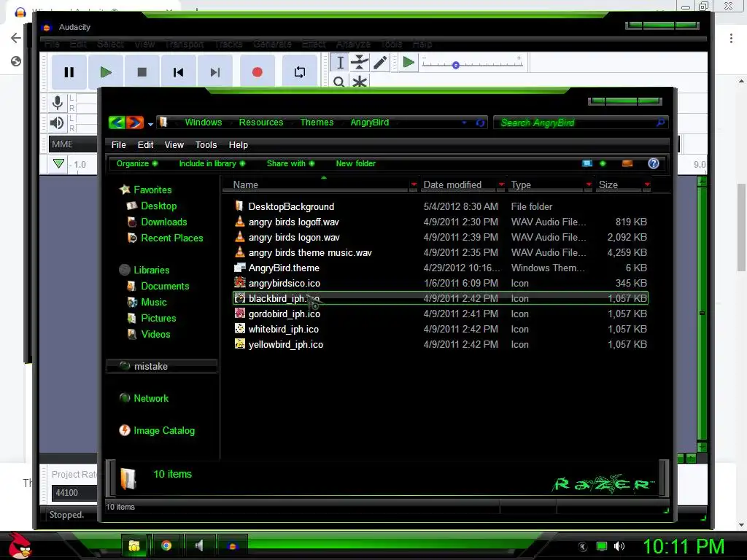Open the File Explorer taskbar button
This screenshot has height=560, width=747.
point(134,545)
